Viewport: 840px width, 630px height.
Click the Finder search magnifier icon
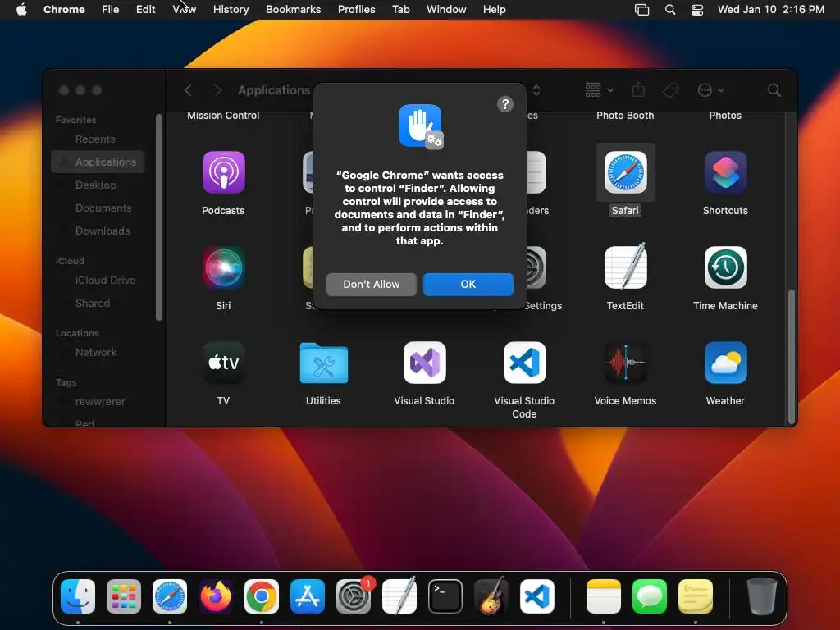774,90
